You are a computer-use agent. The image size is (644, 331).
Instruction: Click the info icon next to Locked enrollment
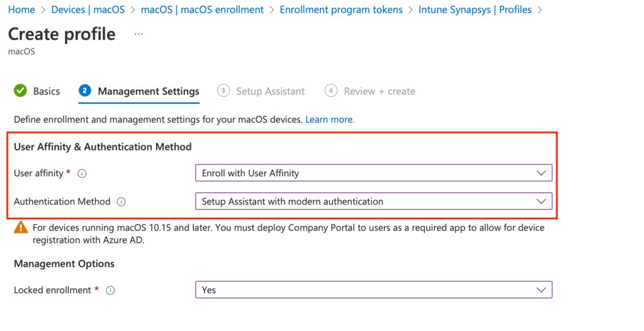click(110, 290)
